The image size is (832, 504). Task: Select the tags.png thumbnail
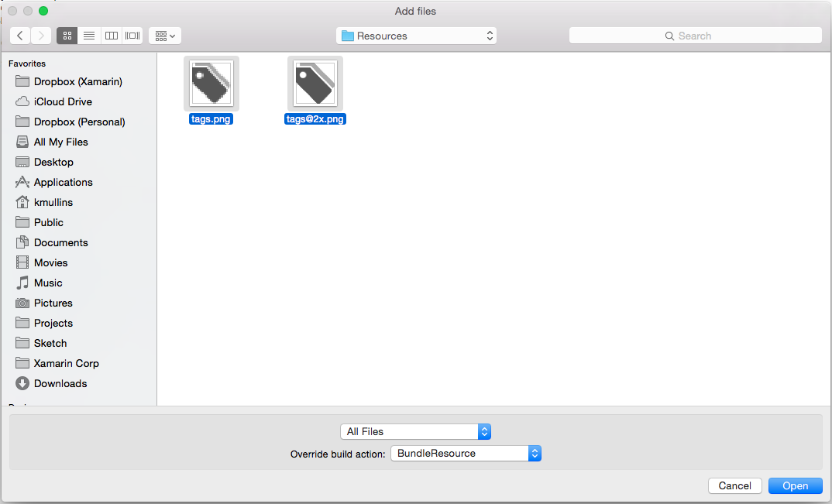click(x=211, y=84)
